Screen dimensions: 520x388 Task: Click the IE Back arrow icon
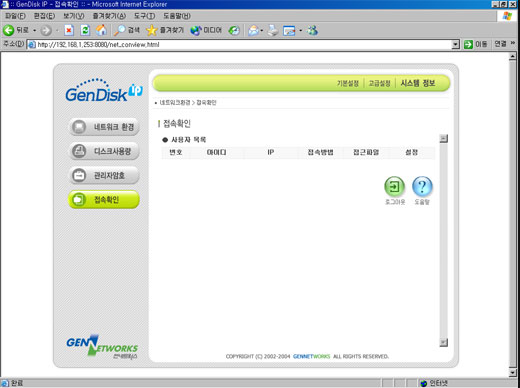[x=8, y=30]
